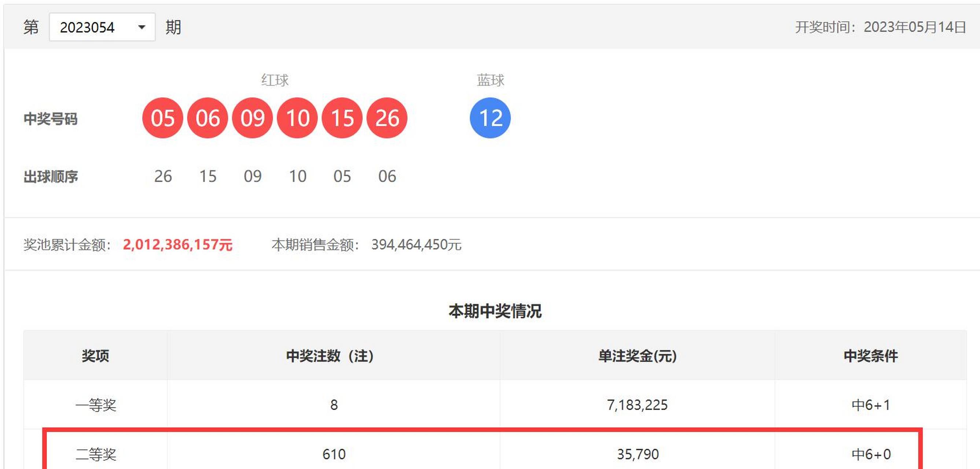Image resolution: width=980 pixels, height=469 pixels.
Task: Click the 奖项 column header
Action: (95, 356)
